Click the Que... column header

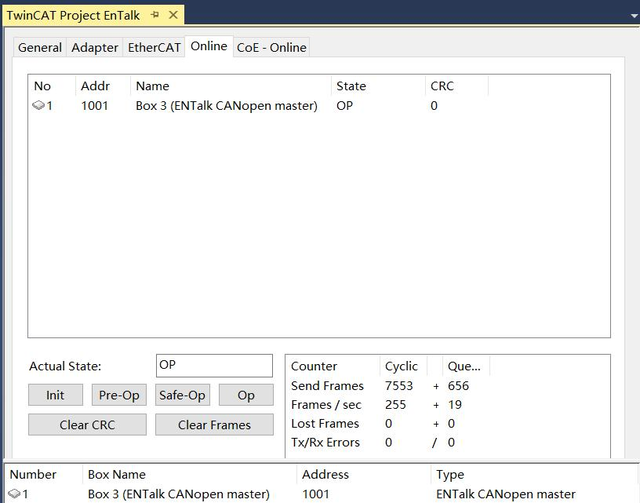[464, 366]
